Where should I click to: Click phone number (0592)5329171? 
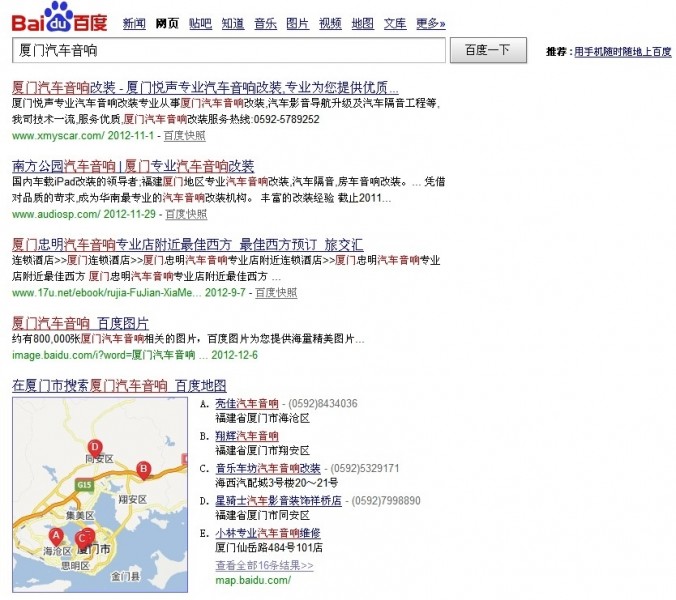point(365,469)
